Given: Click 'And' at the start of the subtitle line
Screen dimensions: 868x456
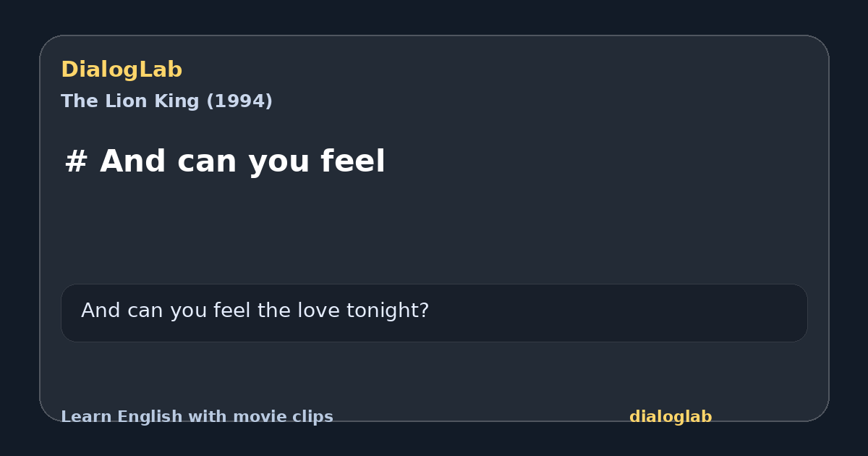Looking at the screenshot, I should tap(101, 311).
